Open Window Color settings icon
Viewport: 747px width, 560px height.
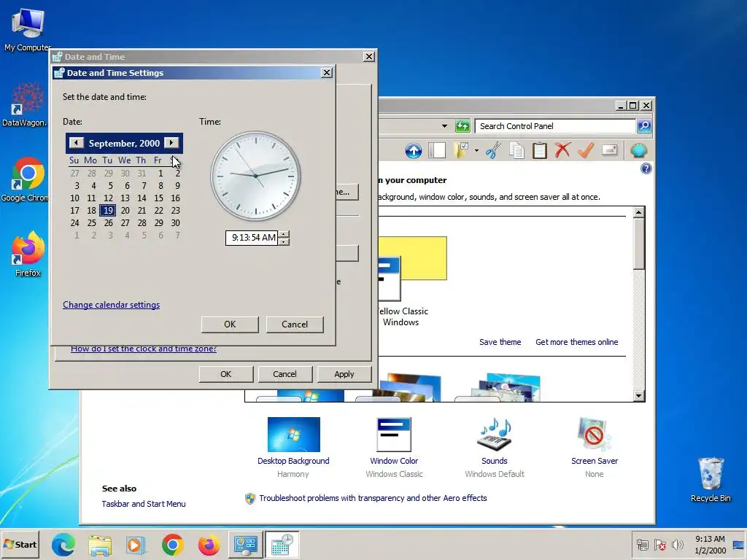[394, 435]
